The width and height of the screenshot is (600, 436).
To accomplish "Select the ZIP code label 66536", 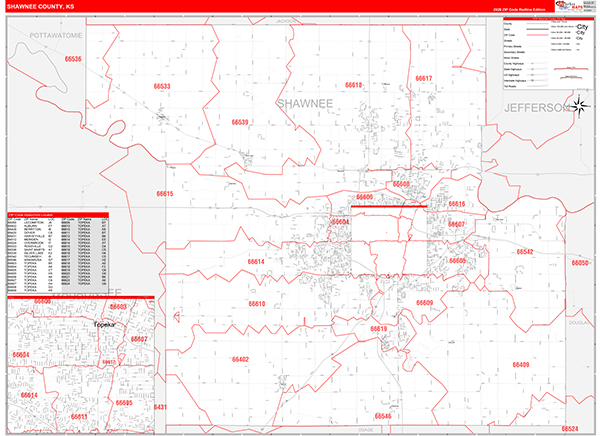I will tap(73, 59).
